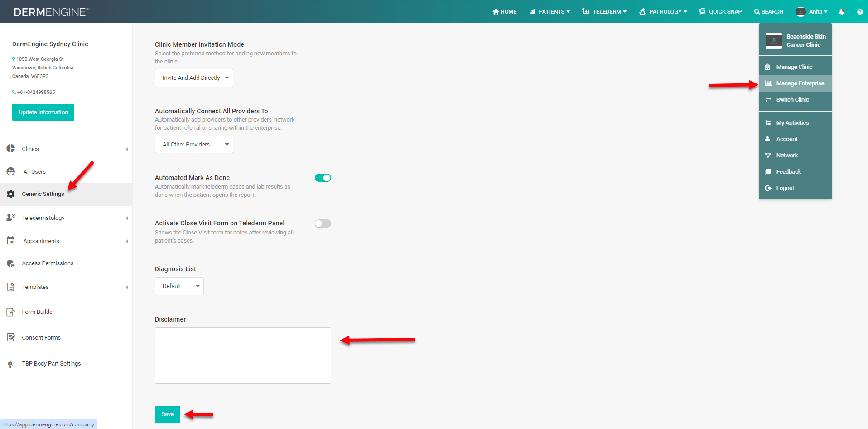Viewport: 868px width, 429px height.
Task: Click the Manage Clinic building icon
Action: point(767,67)
